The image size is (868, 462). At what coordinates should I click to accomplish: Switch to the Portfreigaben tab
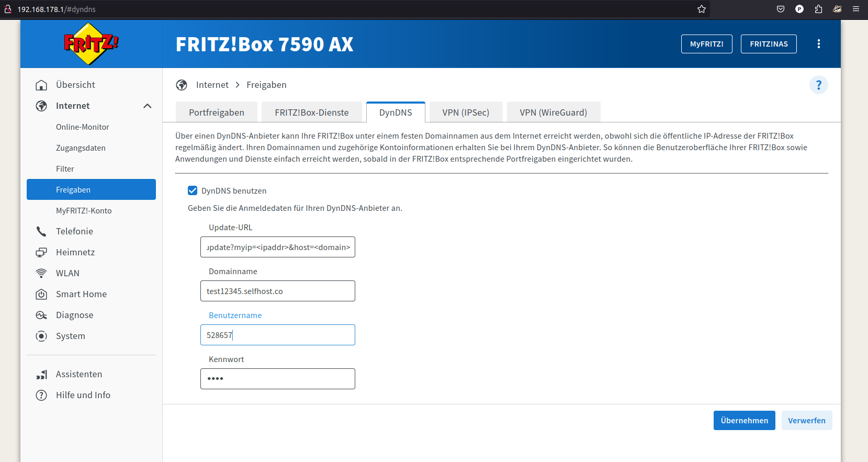[x=217, y=112]
